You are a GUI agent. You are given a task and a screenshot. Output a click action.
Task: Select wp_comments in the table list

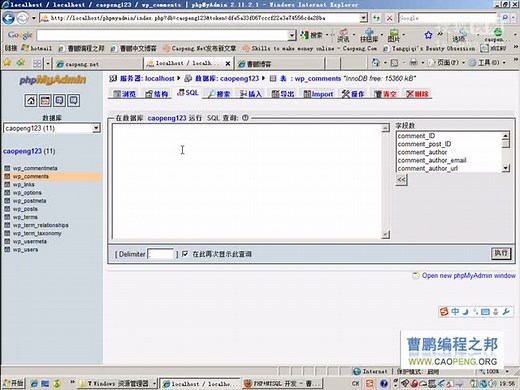(31, 176)
